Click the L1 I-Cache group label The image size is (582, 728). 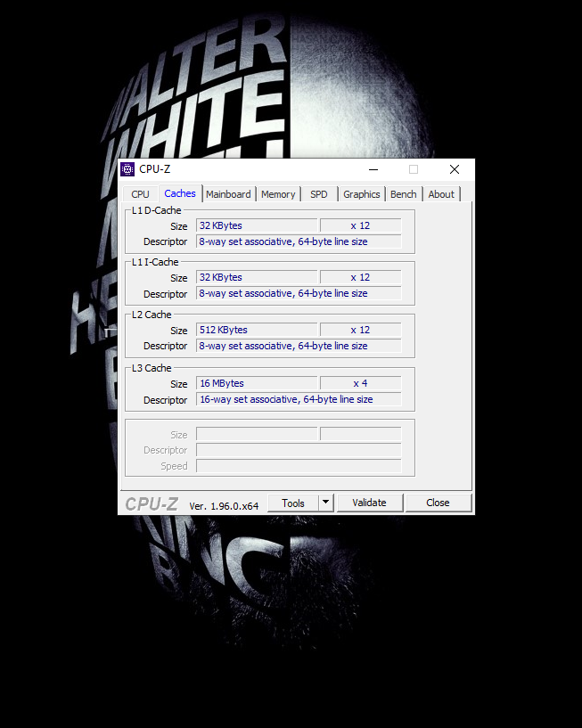155,262
